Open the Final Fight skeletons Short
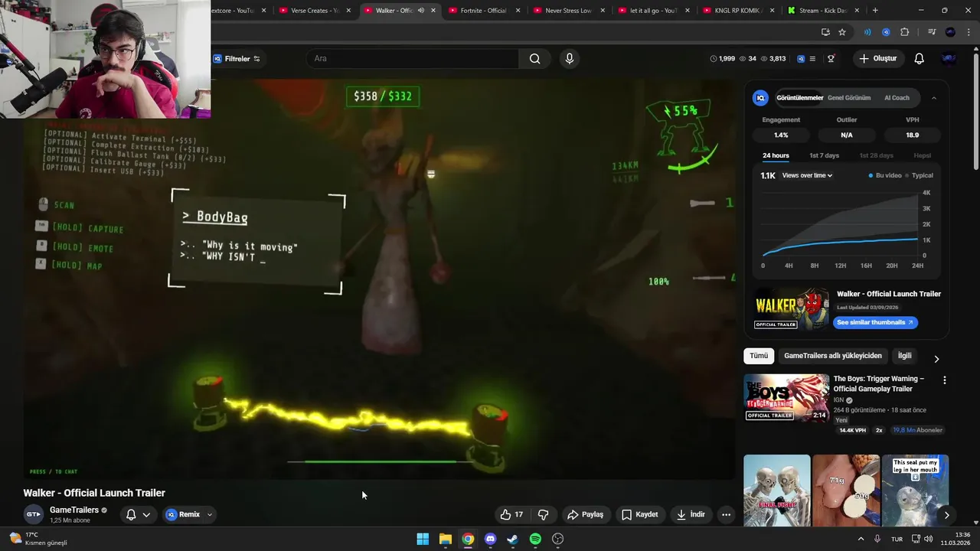Image resolution: width=980 pixels, height=551 pixels. pos(776,491)
